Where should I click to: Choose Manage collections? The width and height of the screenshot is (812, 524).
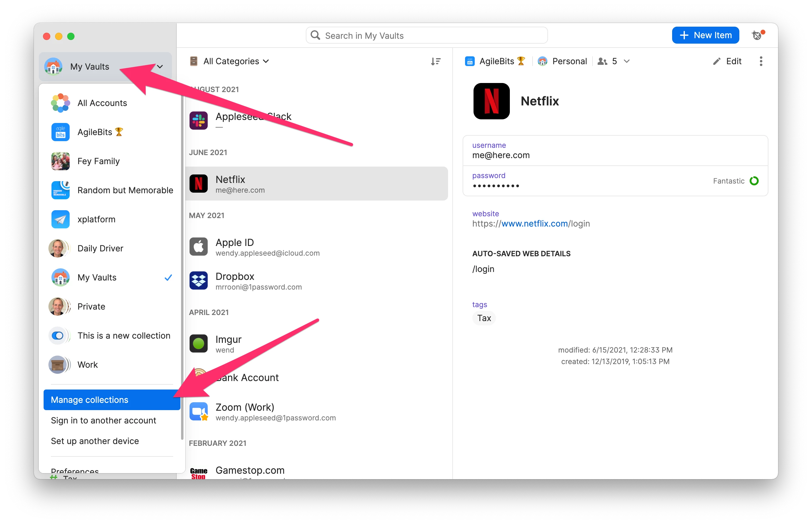pos(111,400)
